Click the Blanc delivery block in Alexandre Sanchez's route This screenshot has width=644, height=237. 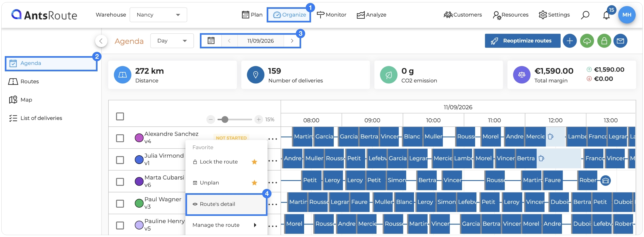click(x=412, y=137)
